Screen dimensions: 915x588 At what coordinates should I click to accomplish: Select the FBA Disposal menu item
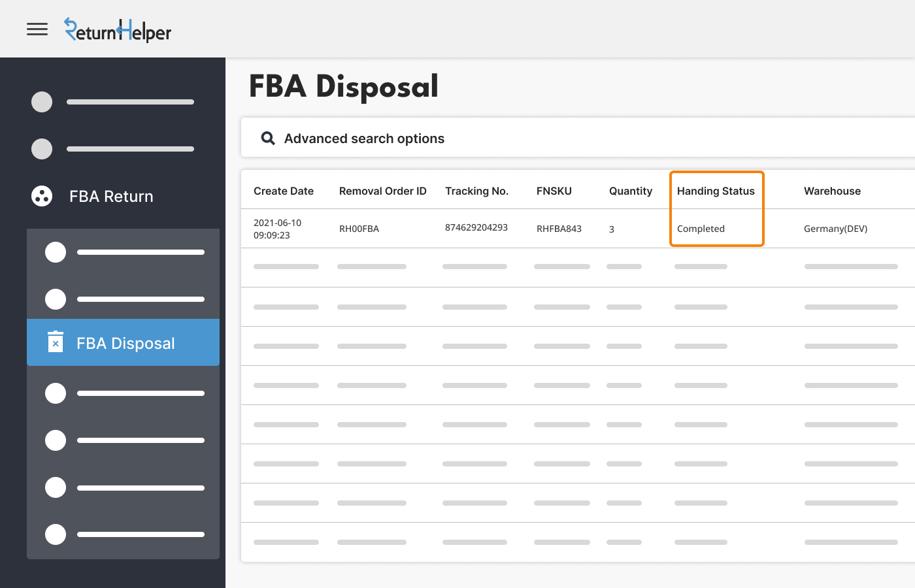point(125,342)
